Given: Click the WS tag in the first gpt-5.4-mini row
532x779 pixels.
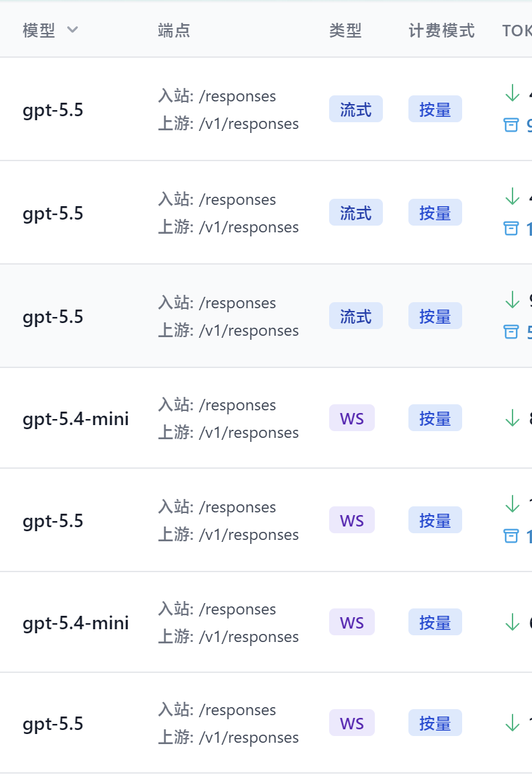Looking at the screenshot, I should [352, 418].
